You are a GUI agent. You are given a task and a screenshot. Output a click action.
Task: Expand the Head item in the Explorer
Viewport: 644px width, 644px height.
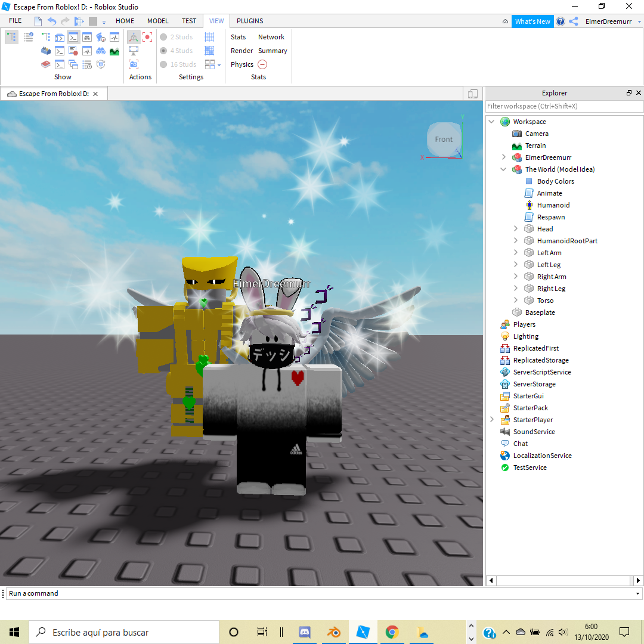click(515, 228)
